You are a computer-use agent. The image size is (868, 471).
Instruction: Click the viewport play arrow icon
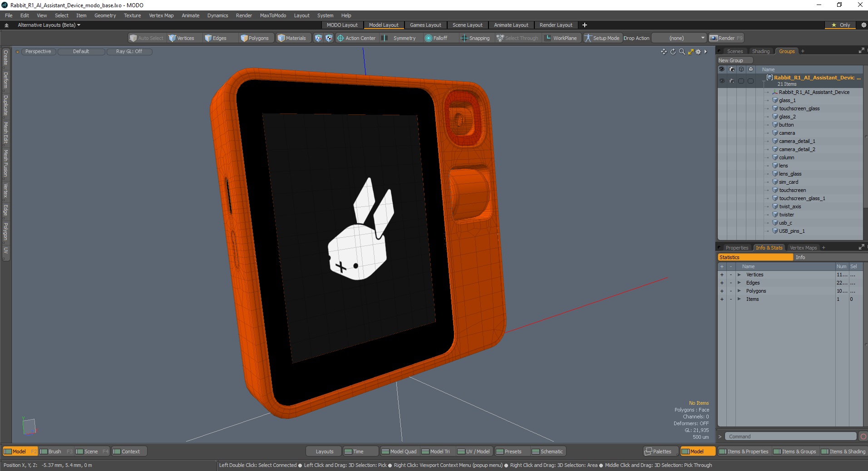pos(705,52)
